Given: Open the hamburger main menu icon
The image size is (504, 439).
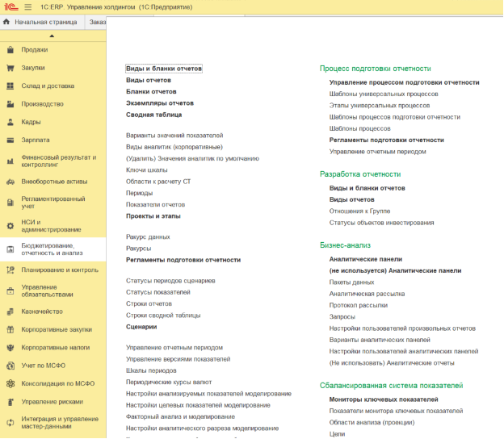Looking at the screenshot, I should coord(28,6).
